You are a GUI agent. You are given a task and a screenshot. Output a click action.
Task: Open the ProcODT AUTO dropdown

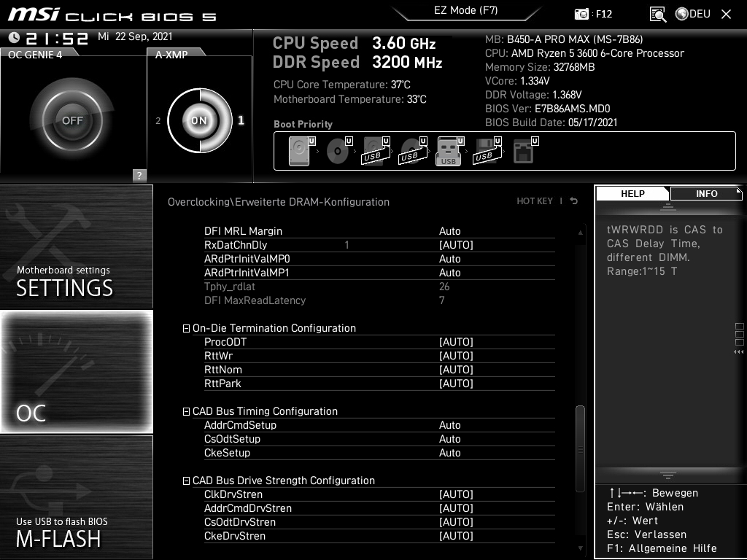click(456, 341)
